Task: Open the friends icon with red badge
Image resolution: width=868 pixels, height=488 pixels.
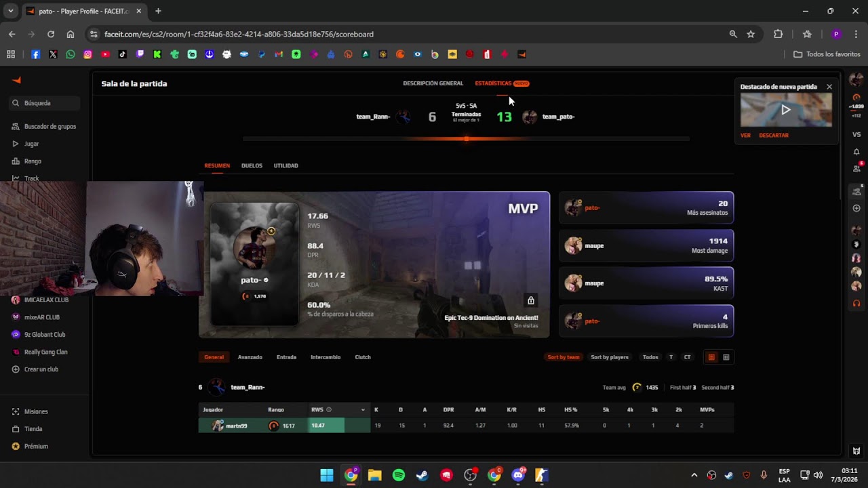Action: coord(856,167)
